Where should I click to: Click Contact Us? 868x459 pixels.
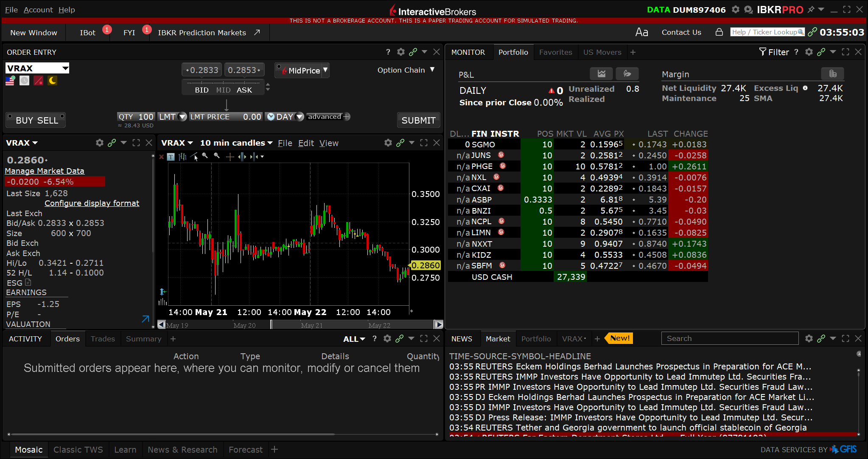(681, 32)
